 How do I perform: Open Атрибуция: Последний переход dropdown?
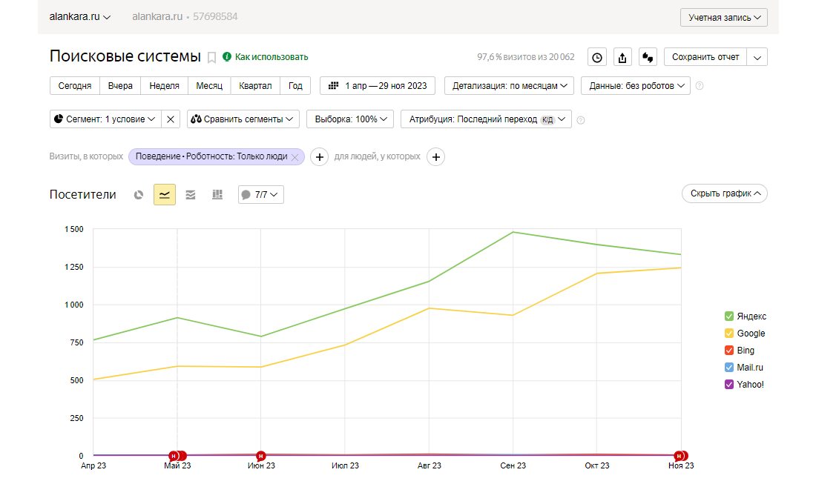(x=486, y=119)
